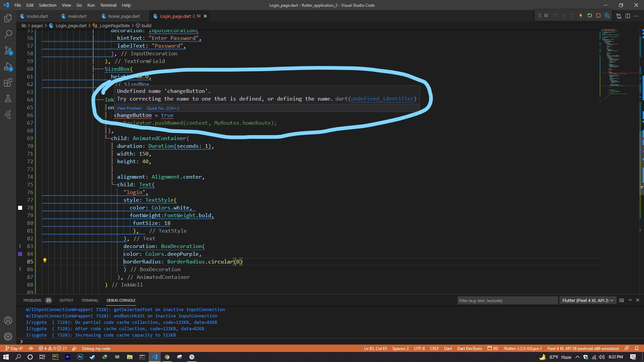Screen dimensions: 644x362
Task: Expand _LoginPageState breadcrumb dropdown
Action: (114, 25)
